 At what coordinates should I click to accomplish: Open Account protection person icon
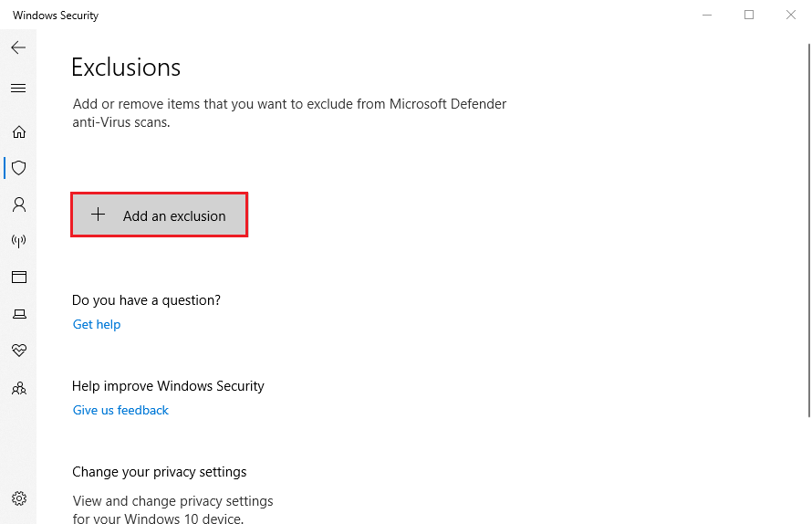point(18,204)
